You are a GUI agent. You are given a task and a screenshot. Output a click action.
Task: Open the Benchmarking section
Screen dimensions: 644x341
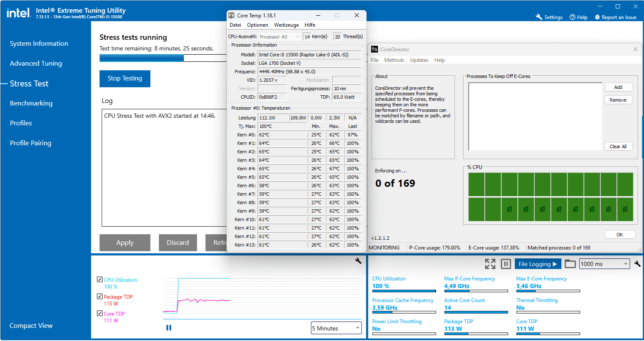31,103
